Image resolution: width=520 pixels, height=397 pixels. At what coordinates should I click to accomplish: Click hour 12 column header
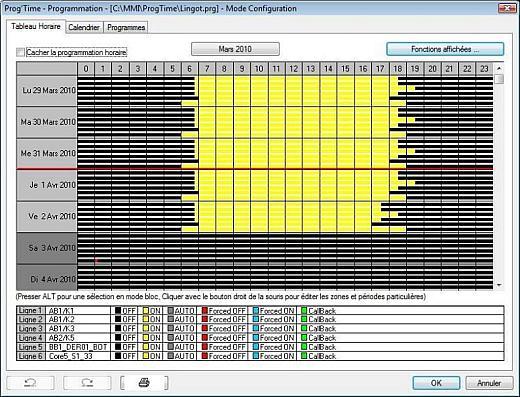tap(294, 69)
